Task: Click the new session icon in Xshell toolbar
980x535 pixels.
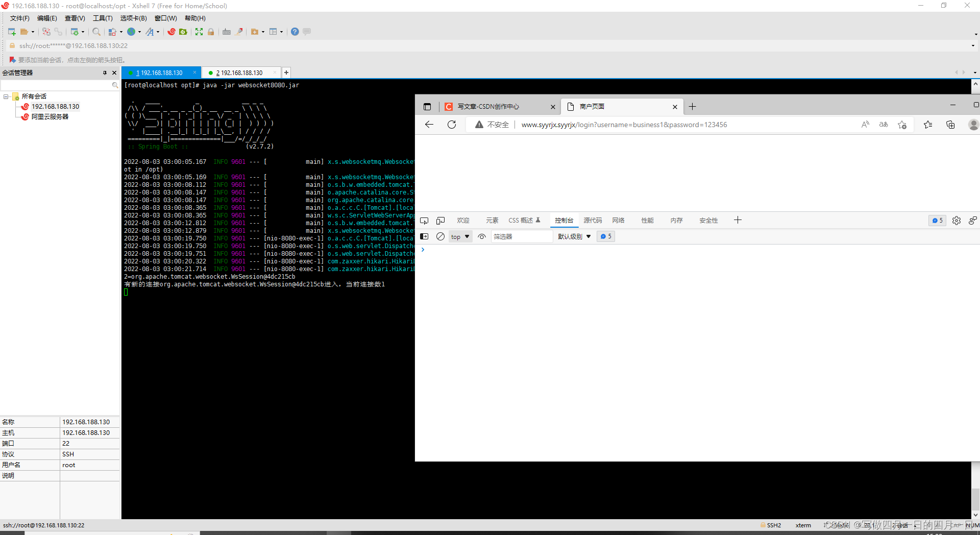Action: pyautogui.click(x=12, y=32)
